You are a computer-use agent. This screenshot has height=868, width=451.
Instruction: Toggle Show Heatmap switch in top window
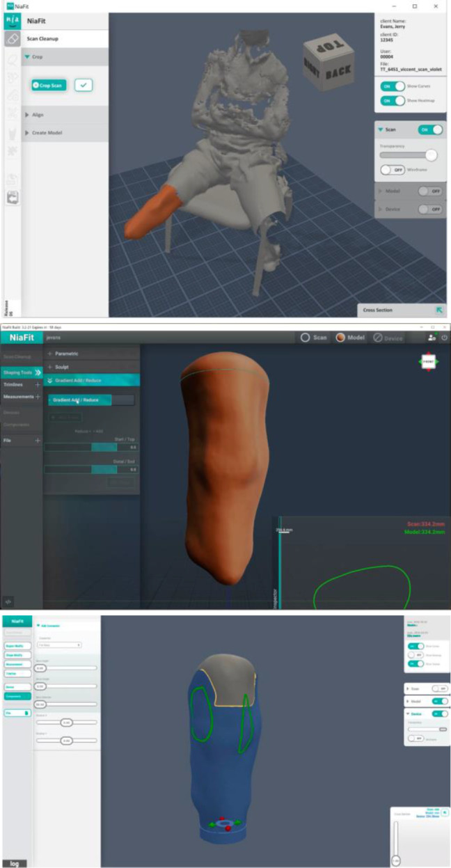pos(394,100)
